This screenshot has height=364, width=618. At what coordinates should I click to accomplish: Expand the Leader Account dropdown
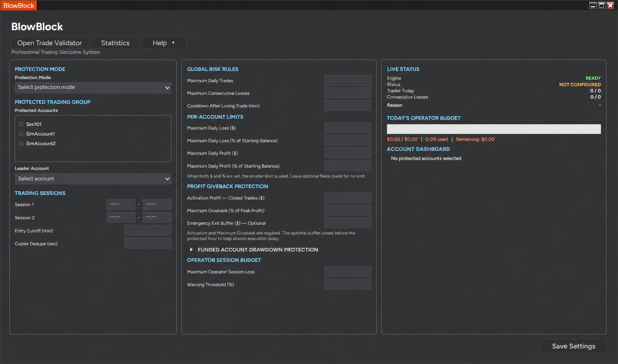pos(93,179)
